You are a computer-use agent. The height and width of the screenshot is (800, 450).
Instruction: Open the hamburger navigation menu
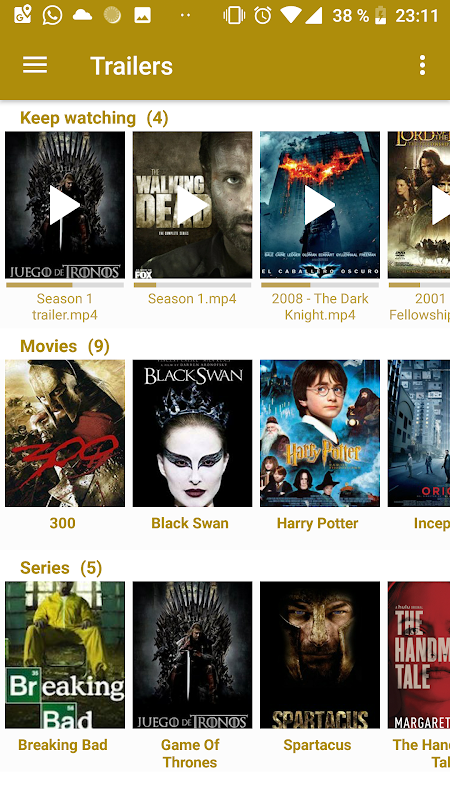35,65
